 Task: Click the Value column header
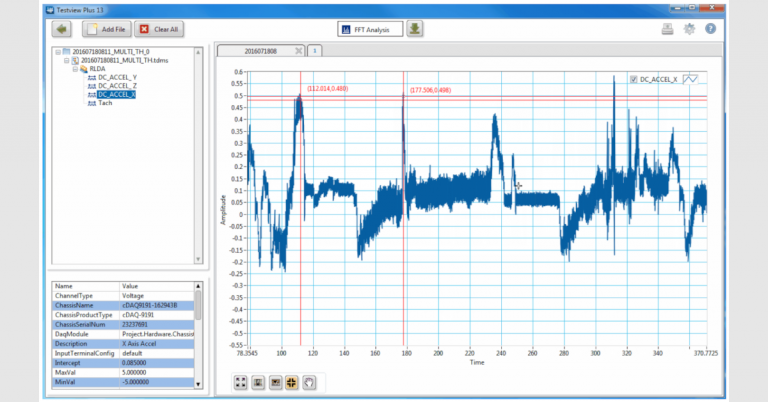tap(130, 286)
